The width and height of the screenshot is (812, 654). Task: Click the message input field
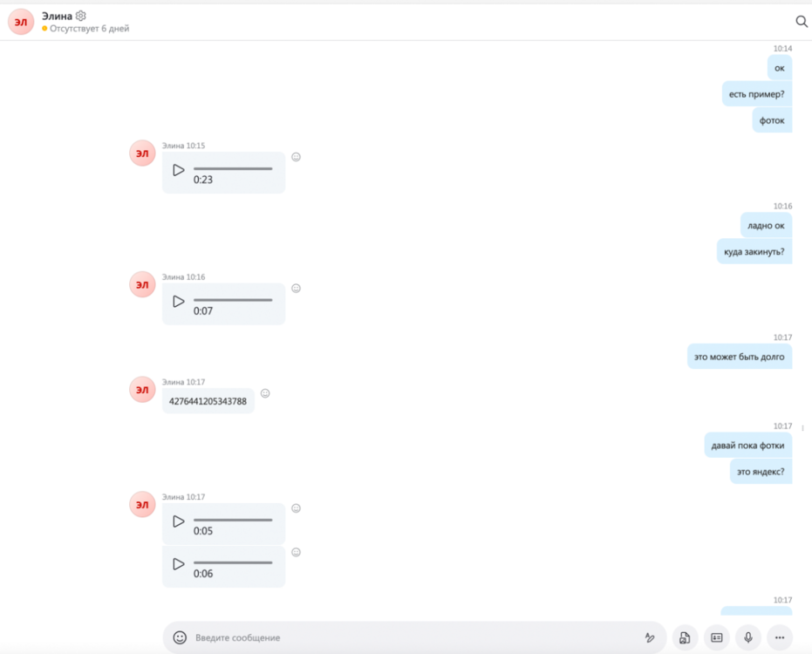pyautogui.click(x=410, y=637)
